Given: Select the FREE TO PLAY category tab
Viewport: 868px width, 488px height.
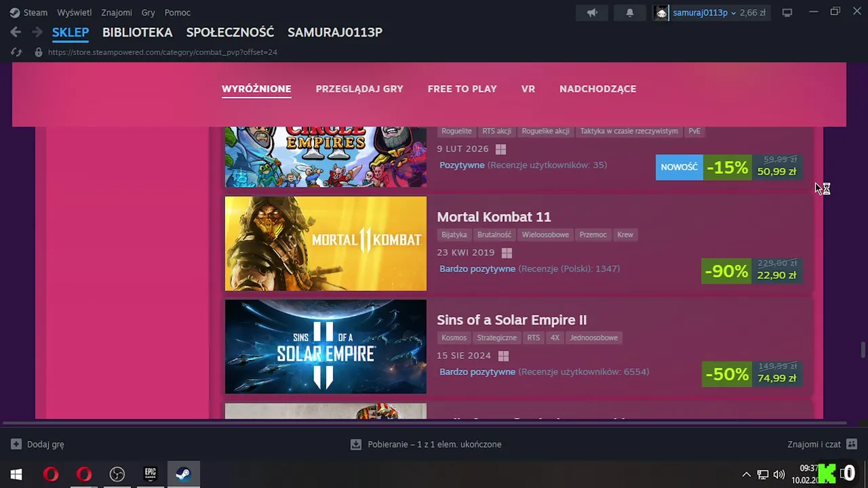Looking at the screenshot, I should [x=462, y=89].
